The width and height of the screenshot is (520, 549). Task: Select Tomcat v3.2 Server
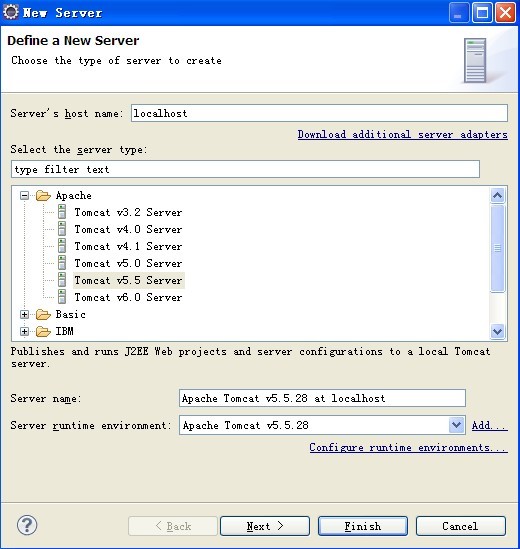[x=128, y=212]
